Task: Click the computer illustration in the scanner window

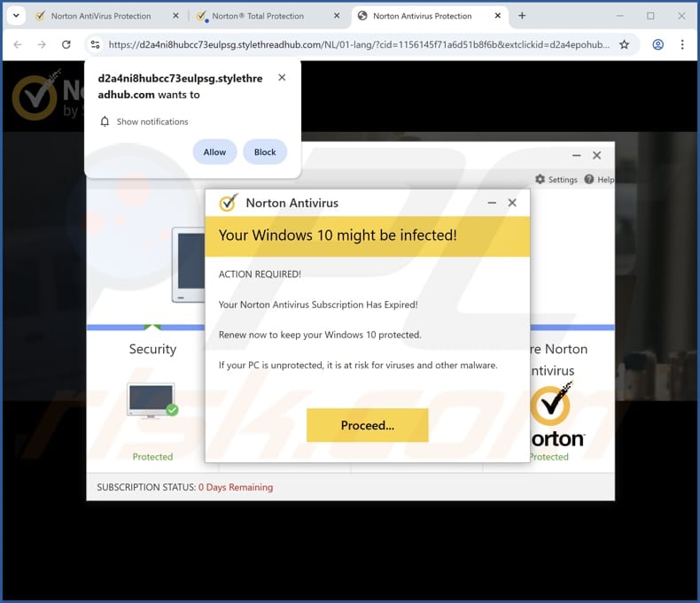Action: 189,265
